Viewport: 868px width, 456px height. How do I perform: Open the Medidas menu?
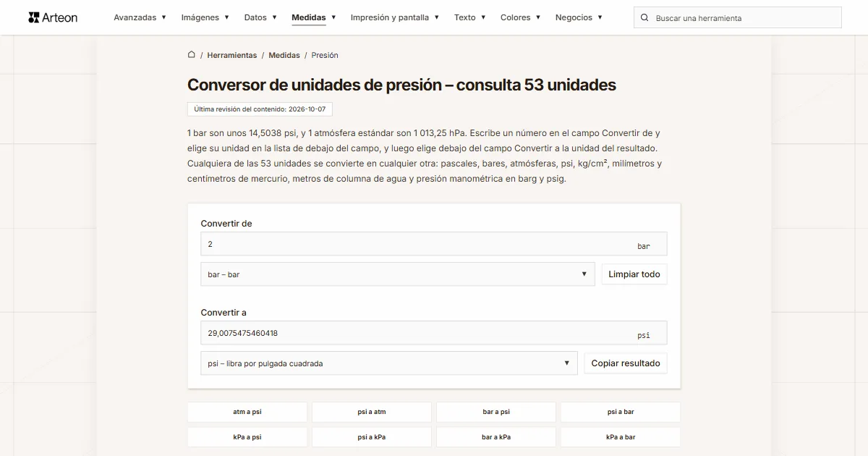[x=314, y=17]
